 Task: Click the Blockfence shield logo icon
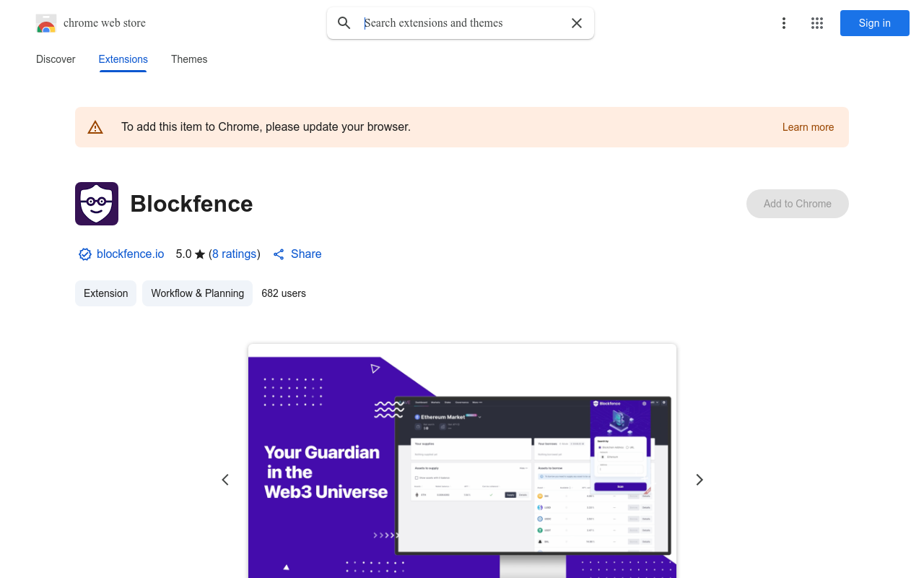tap(97, 204)
